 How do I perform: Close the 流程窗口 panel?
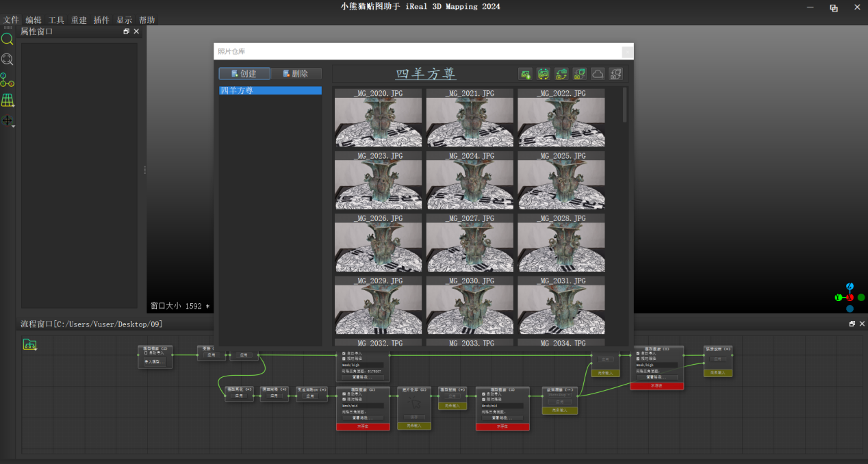862,324
